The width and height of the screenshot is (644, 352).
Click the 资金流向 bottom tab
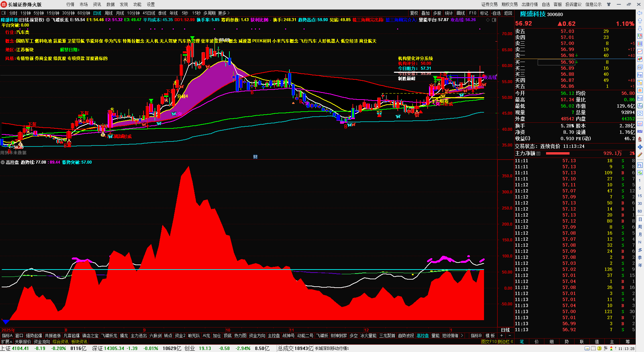42,342
